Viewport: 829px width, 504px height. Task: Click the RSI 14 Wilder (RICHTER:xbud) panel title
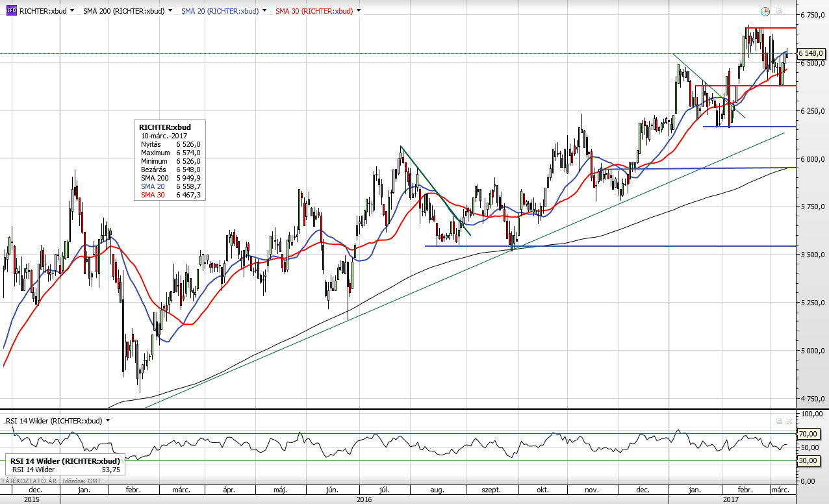click(55, 420)
